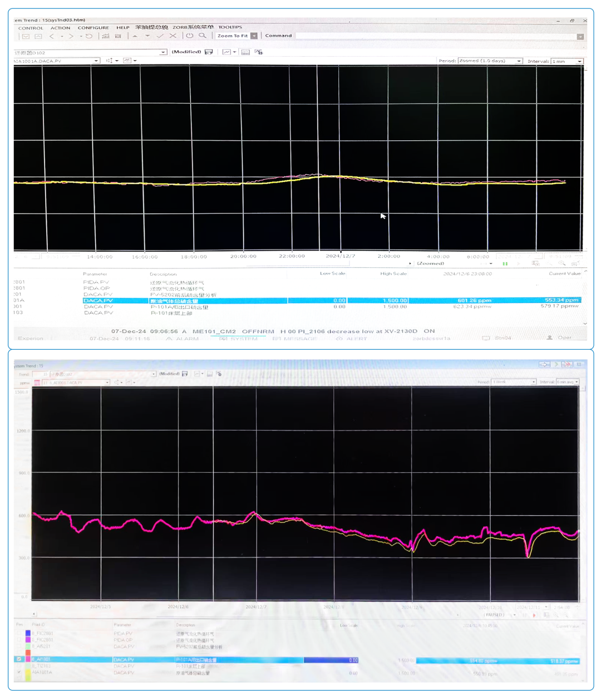This screenshot has width=601, height=700.
Task: Open the Period 1 Week dropdown
Action: [x=533, y=382]
